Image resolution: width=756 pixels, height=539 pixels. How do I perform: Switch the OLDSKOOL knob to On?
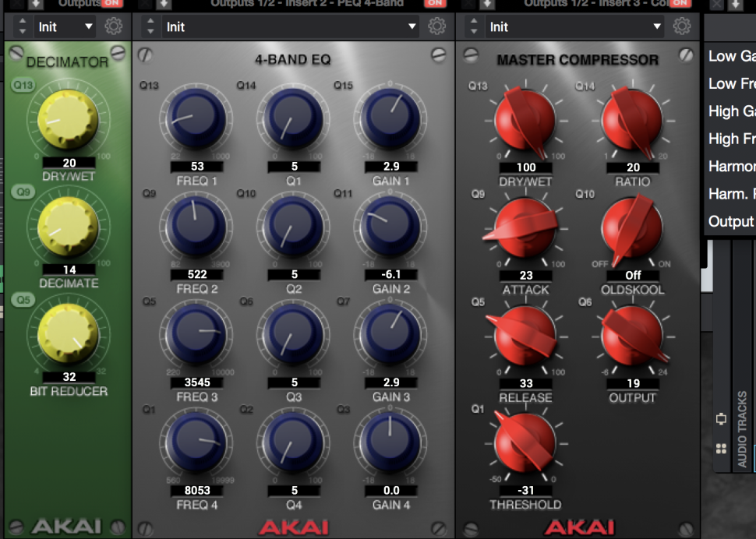pyautogui.click(x=664, y=264)
